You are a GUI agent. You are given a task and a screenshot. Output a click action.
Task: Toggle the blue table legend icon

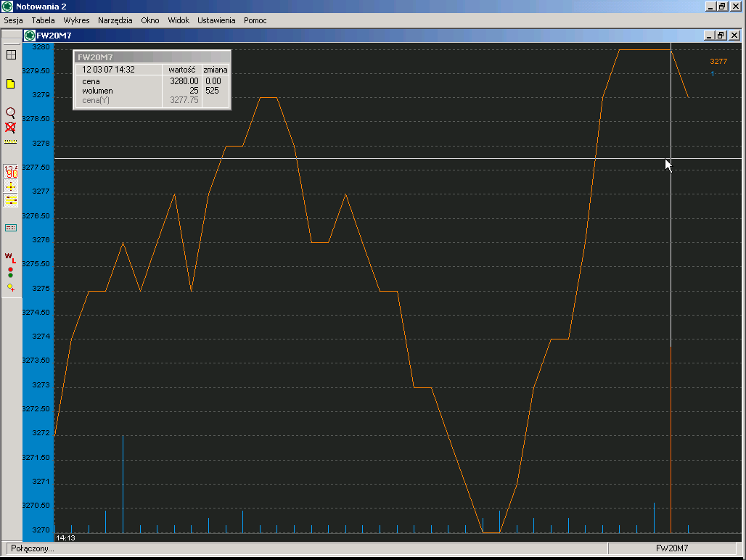pos(11,228)
